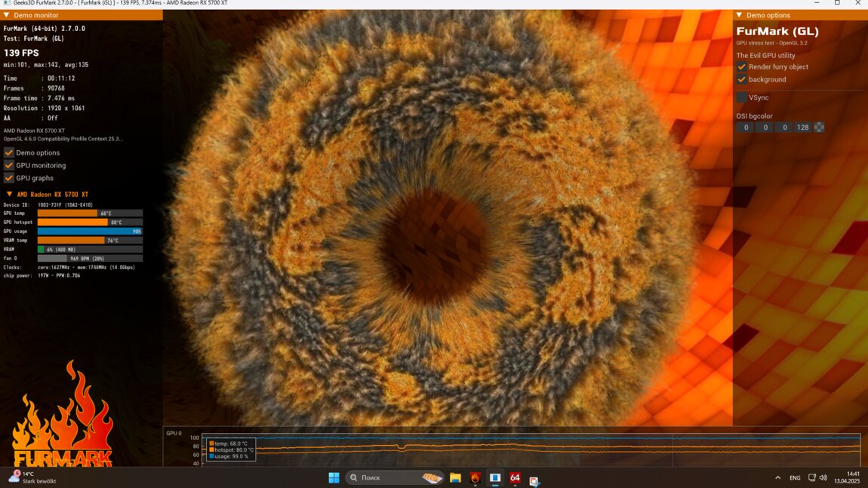Open the OSI bgcolor color swatch
868x488 pixels.
819,127
